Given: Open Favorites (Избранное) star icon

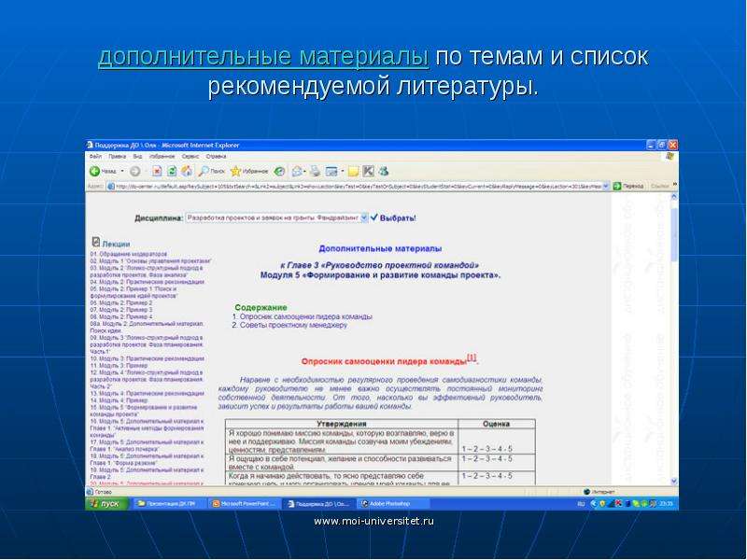Looking at the screenshot, I should click(235, 171).
